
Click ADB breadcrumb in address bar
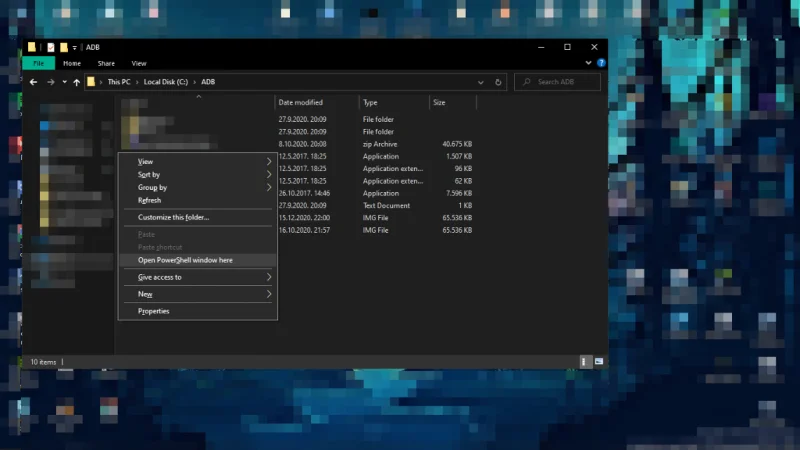(208, 82)
